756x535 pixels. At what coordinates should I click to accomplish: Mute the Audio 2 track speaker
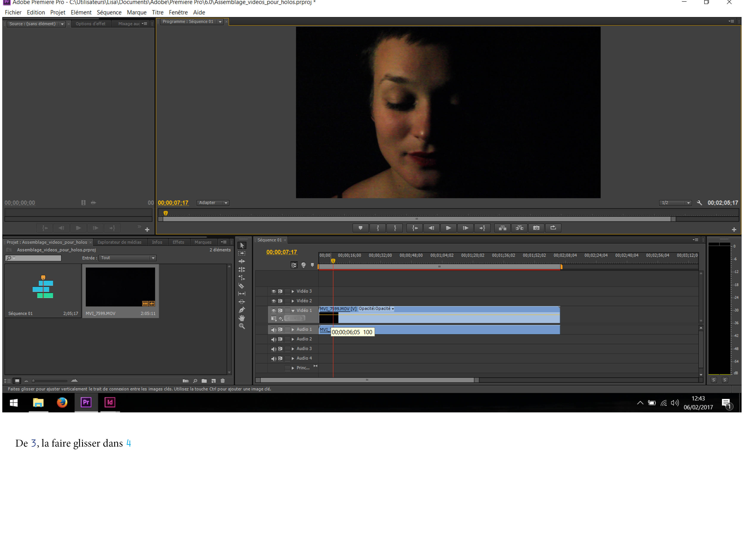(x=273, y=339)
